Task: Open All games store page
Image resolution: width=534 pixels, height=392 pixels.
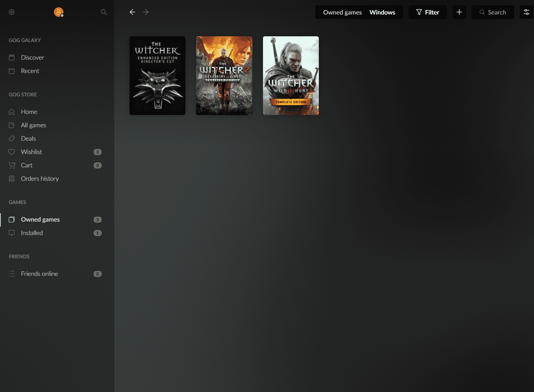Action: pos(34,125)
